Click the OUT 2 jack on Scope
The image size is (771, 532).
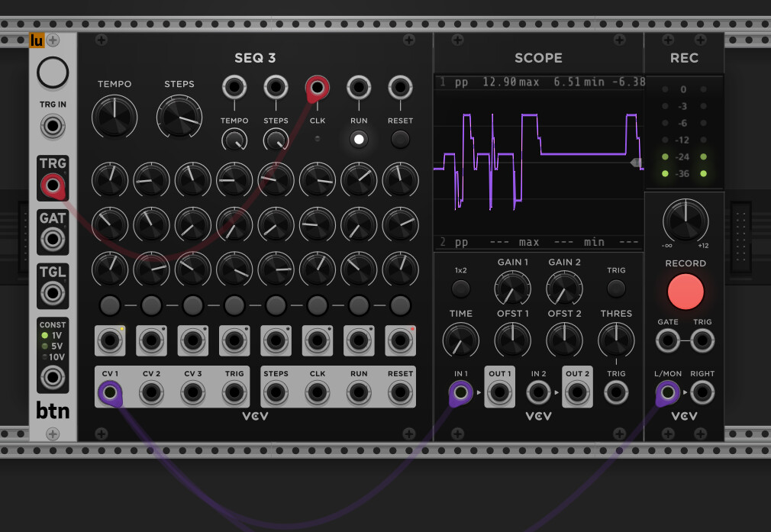point(576,393)
